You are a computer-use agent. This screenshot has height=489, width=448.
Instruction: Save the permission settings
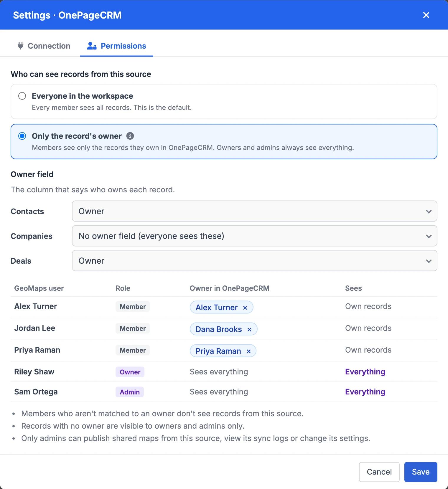click(421, 472)
